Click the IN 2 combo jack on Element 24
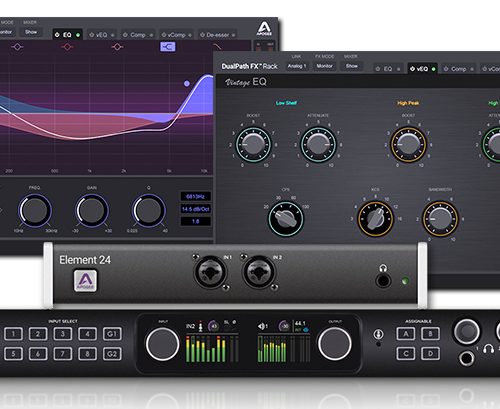500x409 pixels. (259, 272)
